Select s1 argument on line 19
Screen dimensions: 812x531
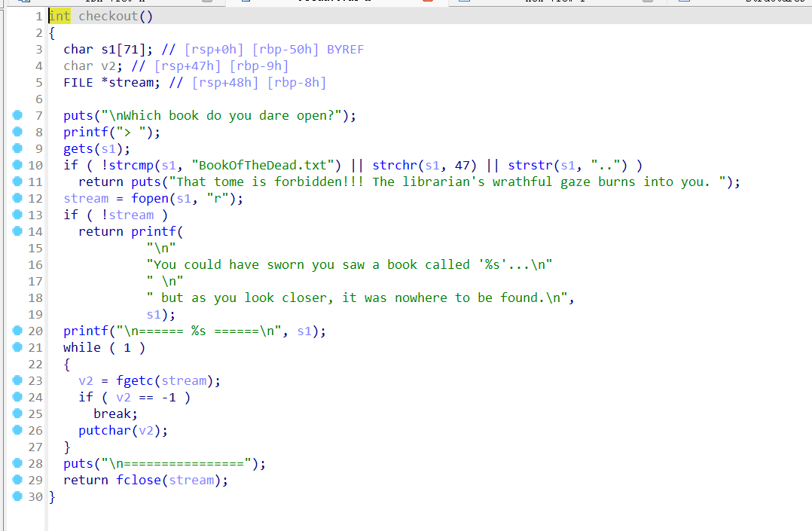click(x=154, y=315)
